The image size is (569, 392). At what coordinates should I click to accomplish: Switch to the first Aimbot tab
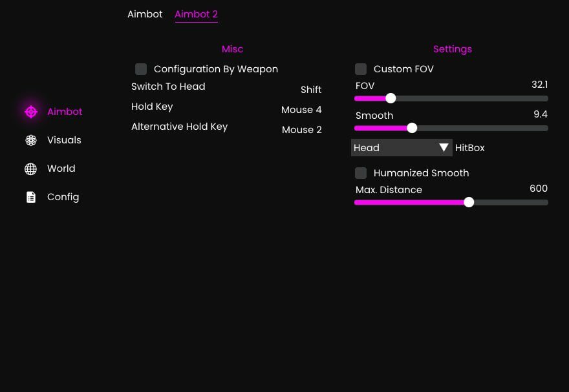coord(145,14)
